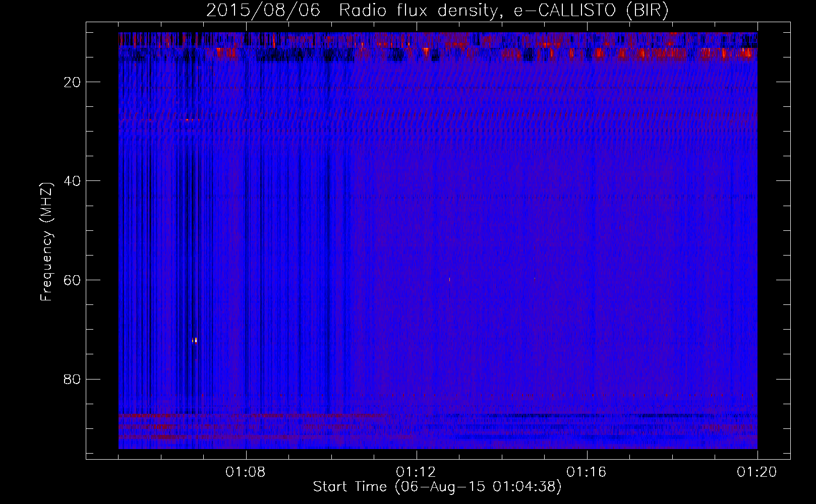Click the 01:12 time tick label
This screenshot has width=816, height=504.
(x=416, y=472)
